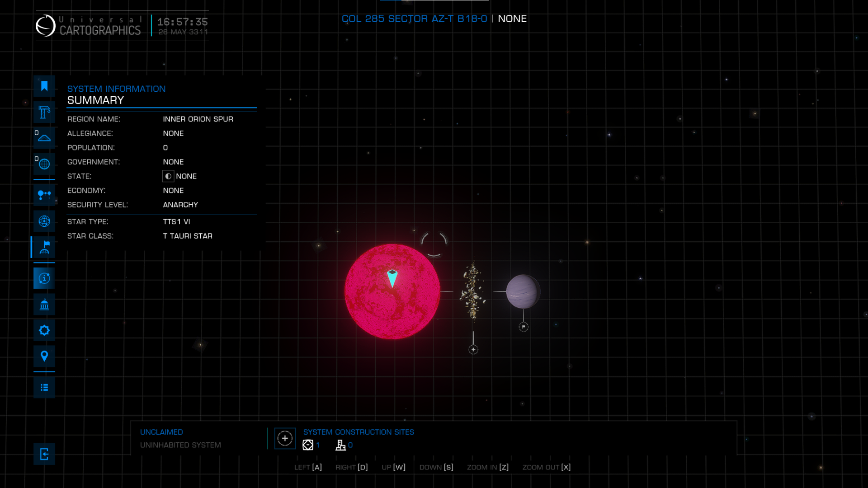The image size is (868, 488).
Task: Click the TTS1 VI star type value
Action: tap(176, 222)
